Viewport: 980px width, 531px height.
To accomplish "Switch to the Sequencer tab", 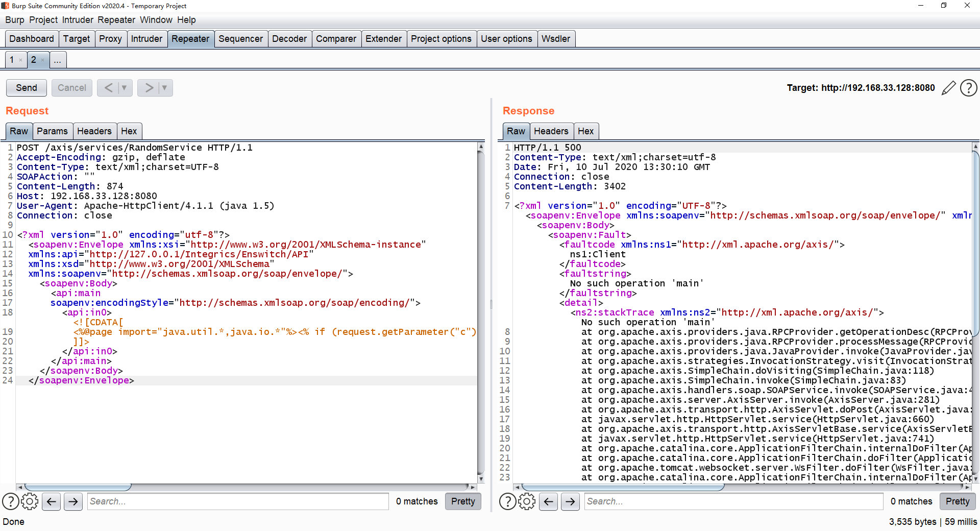I will (x=240, y=39).
